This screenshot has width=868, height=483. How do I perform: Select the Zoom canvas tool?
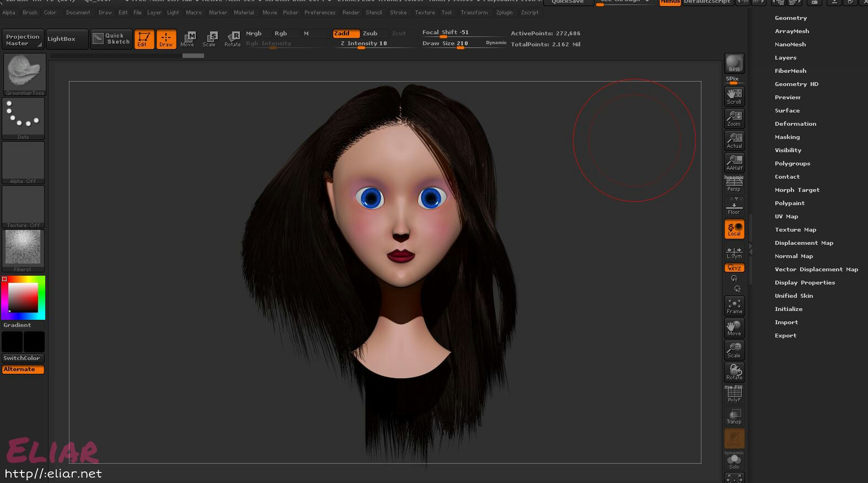[734, 118]
